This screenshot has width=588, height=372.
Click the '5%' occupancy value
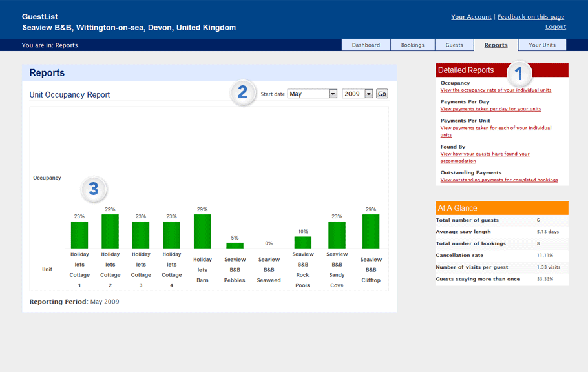[235, 238]
